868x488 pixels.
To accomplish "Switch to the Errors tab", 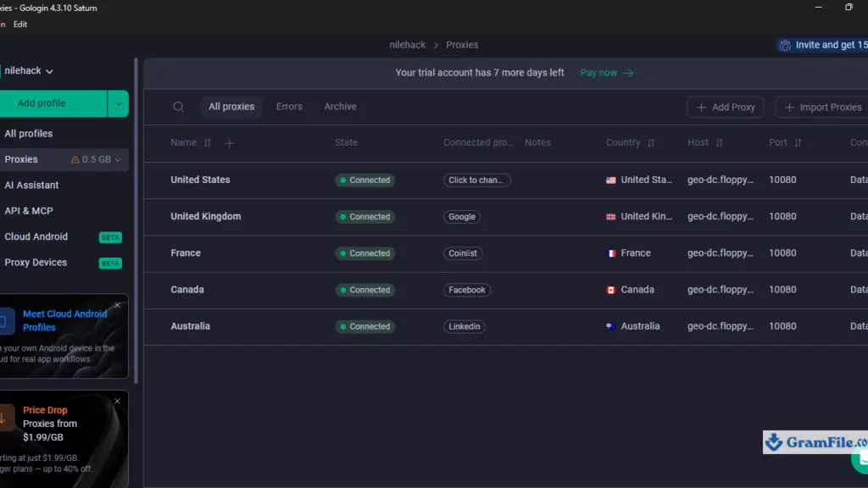I will [x=289, y=107].
